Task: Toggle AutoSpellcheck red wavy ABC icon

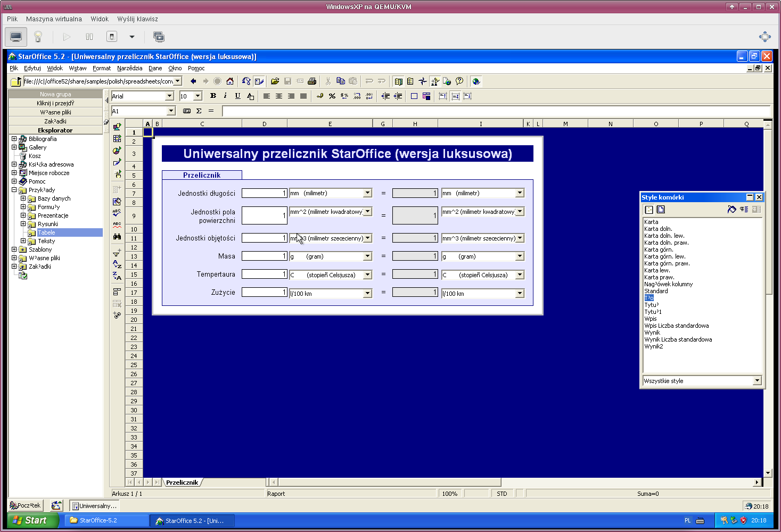Action: (117, 225)
